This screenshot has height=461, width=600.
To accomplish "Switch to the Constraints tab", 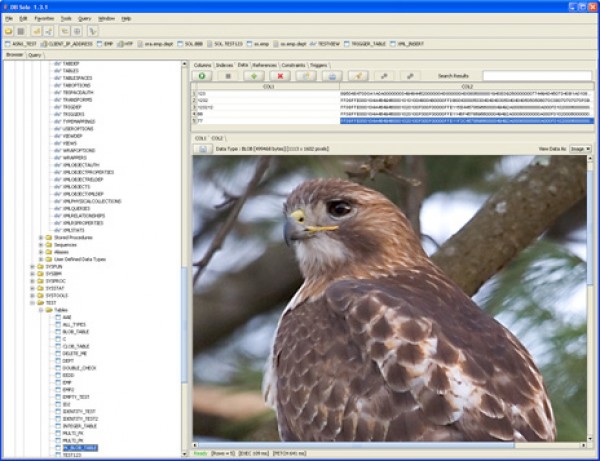I will (x=292, y=65).
